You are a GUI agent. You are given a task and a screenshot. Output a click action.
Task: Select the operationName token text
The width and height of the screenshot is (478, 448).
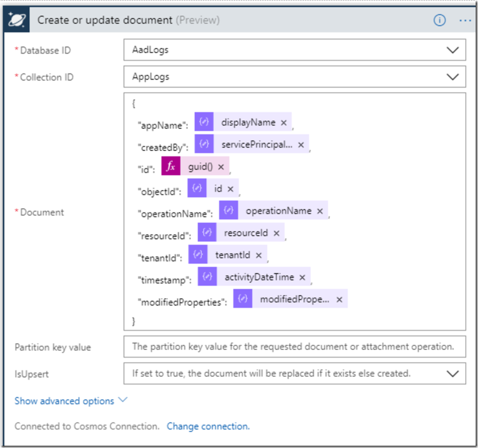click(278, 211)
